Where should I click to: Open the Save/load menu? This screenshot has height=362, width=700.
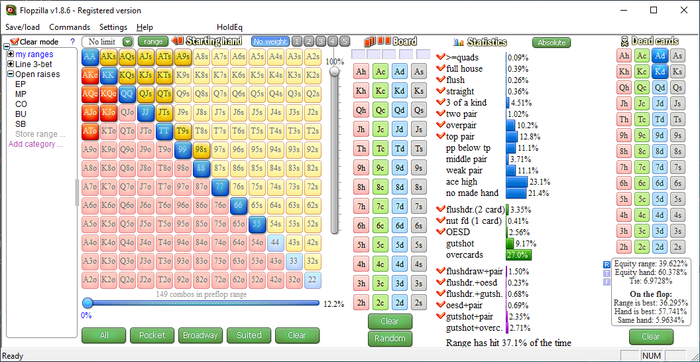(22, 27)
